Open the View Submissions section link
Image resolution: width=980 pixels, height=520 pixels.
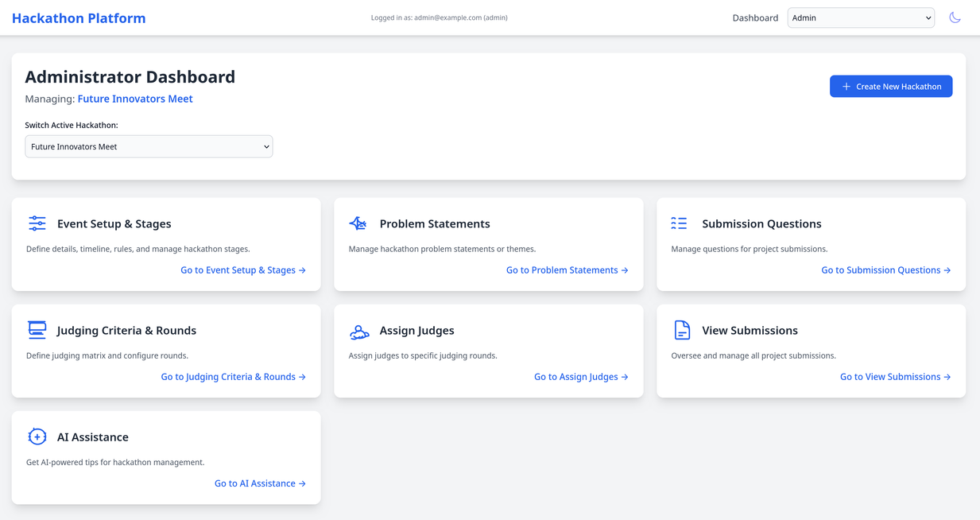pyautogui.click(x=895, y=376)
